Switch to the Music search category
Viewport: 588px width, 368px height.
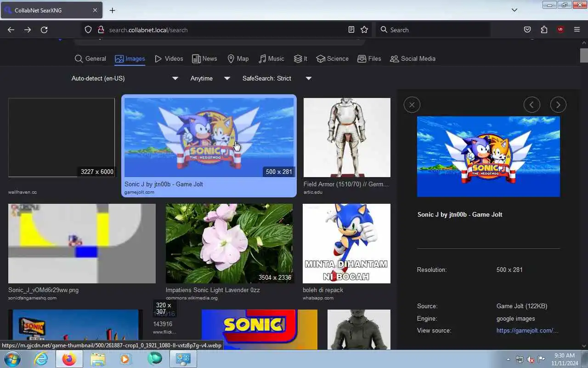[271, 58]
